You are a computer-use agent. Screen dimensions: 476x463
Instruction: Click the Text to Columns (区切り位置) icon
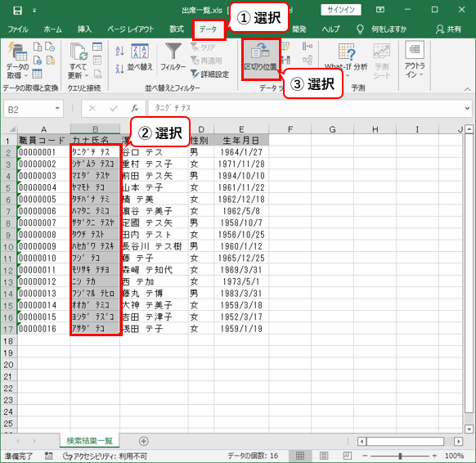point(260,51)
